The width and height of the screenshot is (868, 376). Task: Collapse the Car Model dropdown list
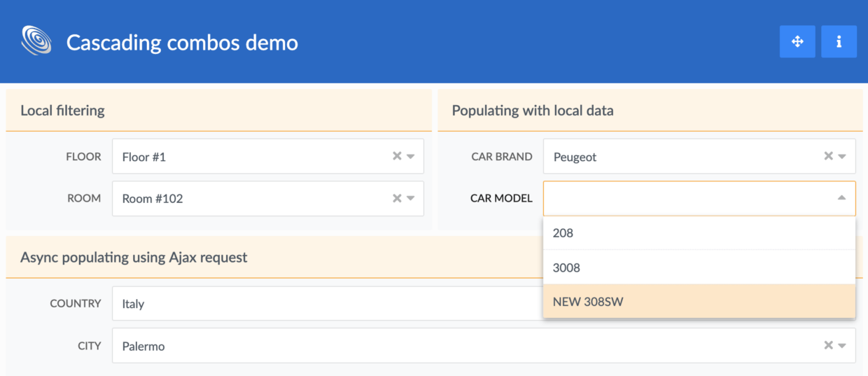tap(841, 198)
